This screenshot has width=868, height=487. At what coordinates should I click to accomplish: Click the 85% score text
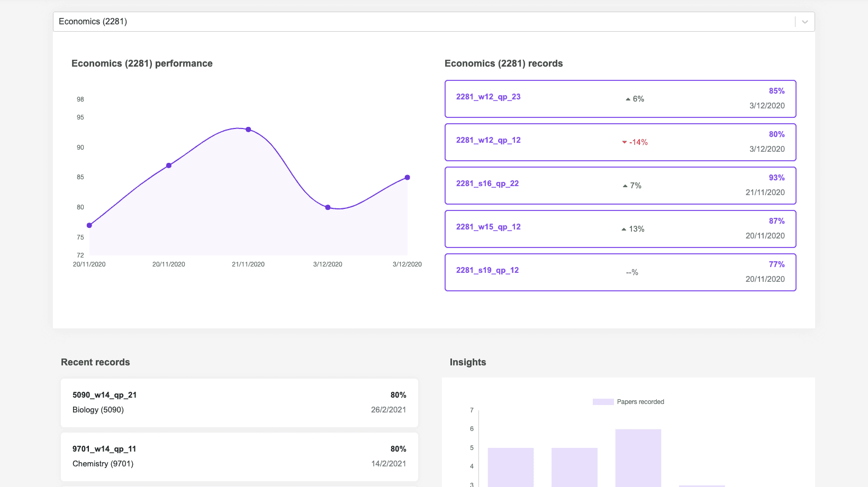(x=776, y=91)
